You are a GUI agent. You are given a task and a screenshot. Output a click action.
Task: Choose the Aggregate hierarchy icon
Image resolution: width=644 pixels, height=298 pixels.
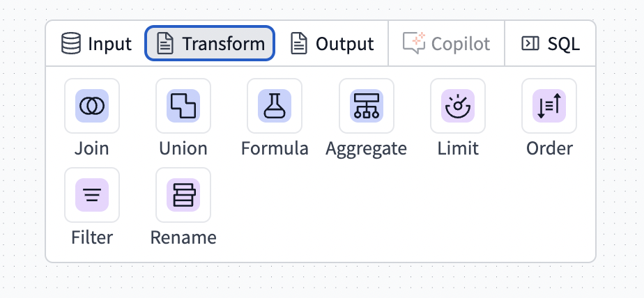pyautogui.click(x=366, y=106)
